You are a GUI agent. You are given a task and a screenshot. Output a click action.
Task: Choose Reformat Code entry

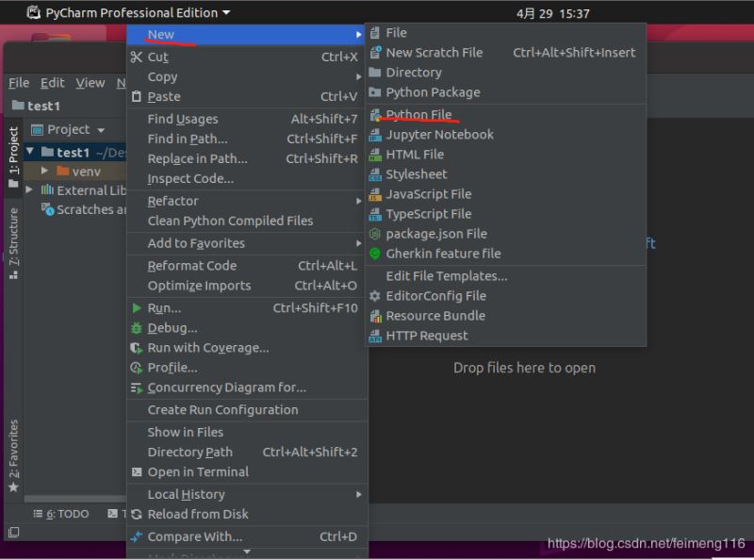pos(247,266)
